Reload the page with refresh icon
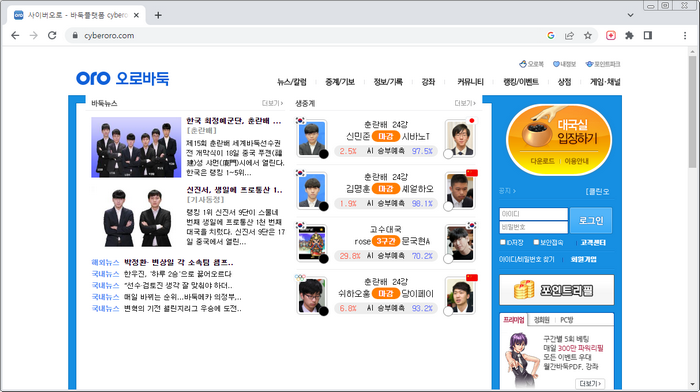Viewport: 700px width, 392px height. (x=52, y=35)
